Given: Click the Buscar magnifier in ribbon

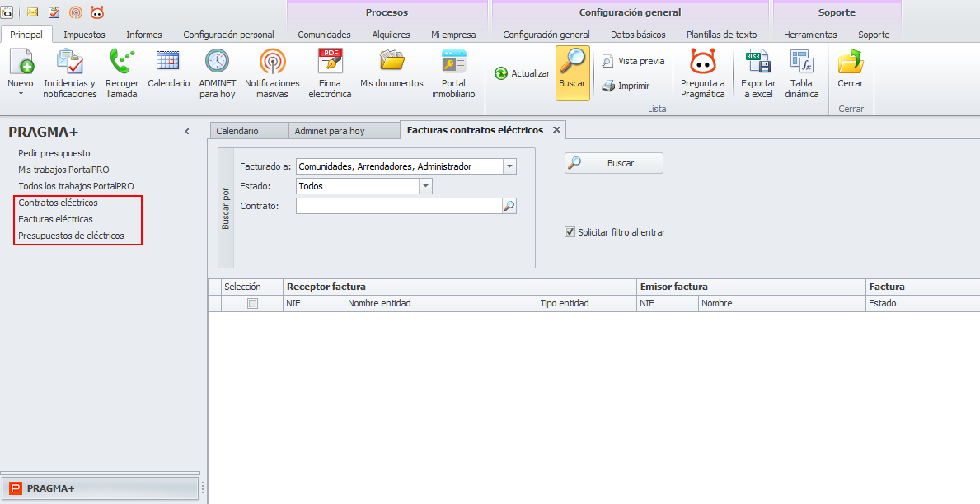Looking at the screenshot, I should click(x=572, y=62).
